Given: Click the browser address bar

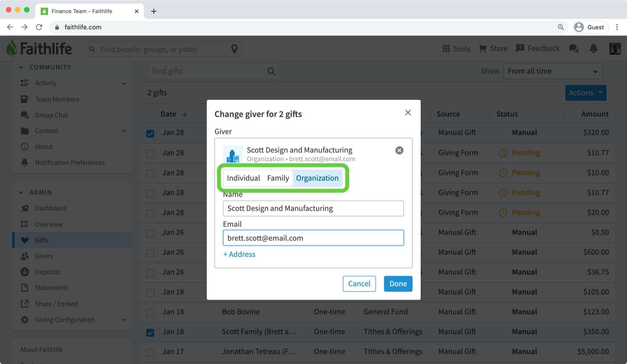Looking at the screenshot, I should coord(310,27).
